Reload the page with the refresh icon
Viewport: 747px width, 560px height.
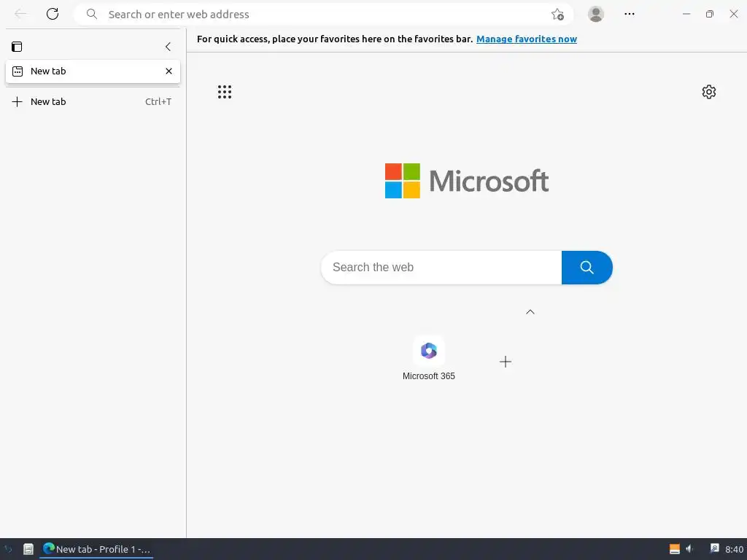pyautogui.click(x=53, y=14)
